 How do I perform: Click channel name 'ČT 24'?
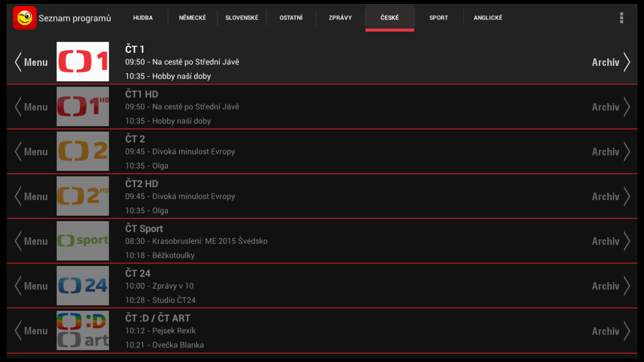pyautogui.click(x=138, y=273)
